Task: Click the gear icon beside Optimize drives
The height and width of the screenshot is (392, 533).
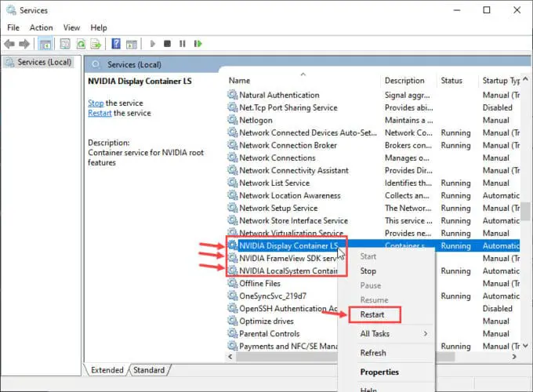Action: [x=233, y=321]
